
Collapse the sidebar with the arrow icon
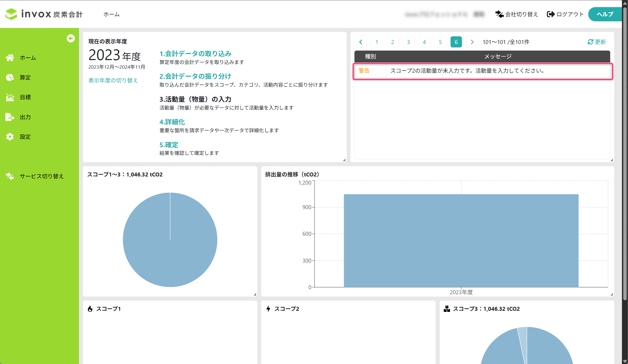(x=71, y=38)
